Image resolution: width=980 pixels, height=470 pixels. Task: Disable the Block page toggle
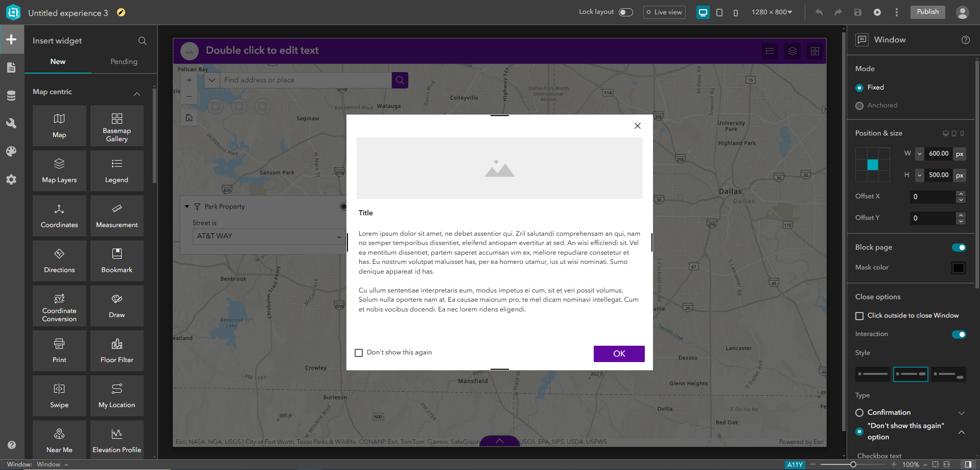pos(959,247)
